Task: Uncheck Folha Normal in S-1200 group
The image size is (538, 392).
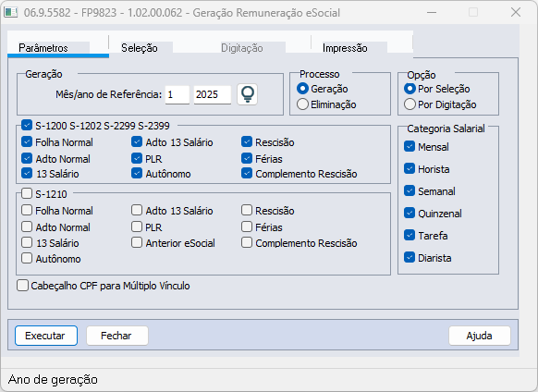Action: [x=27, y=141]
